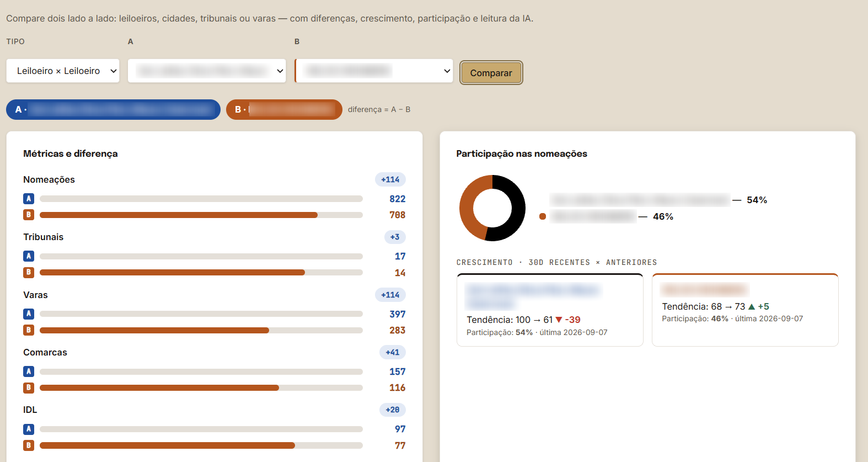Image resolution: width=868 pixels, height=462 pixels.
Task: Click the Comparar button
Action: click(x=491, y=73)
